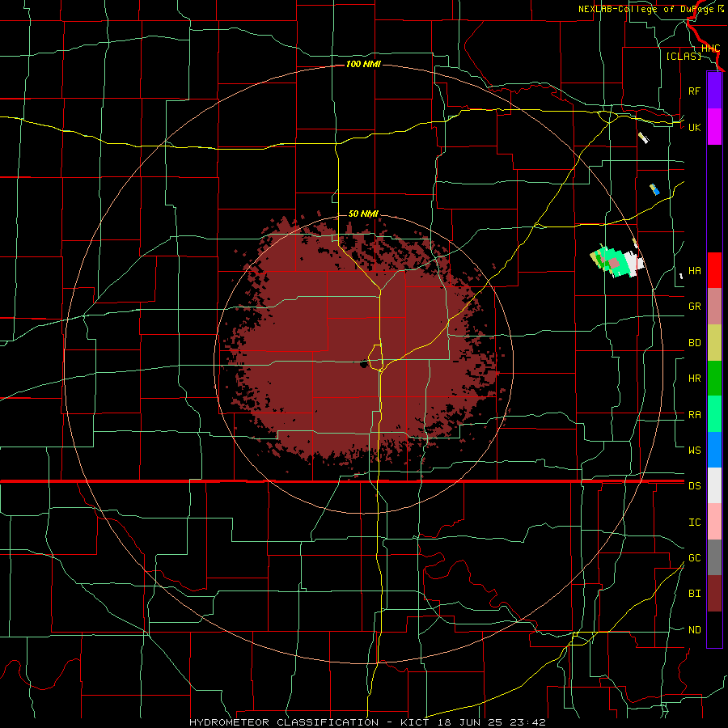This screenshot has height=728, width=728.
Task: Click the GR legend label
Action: pyautogui.click(x=694, y=307)
